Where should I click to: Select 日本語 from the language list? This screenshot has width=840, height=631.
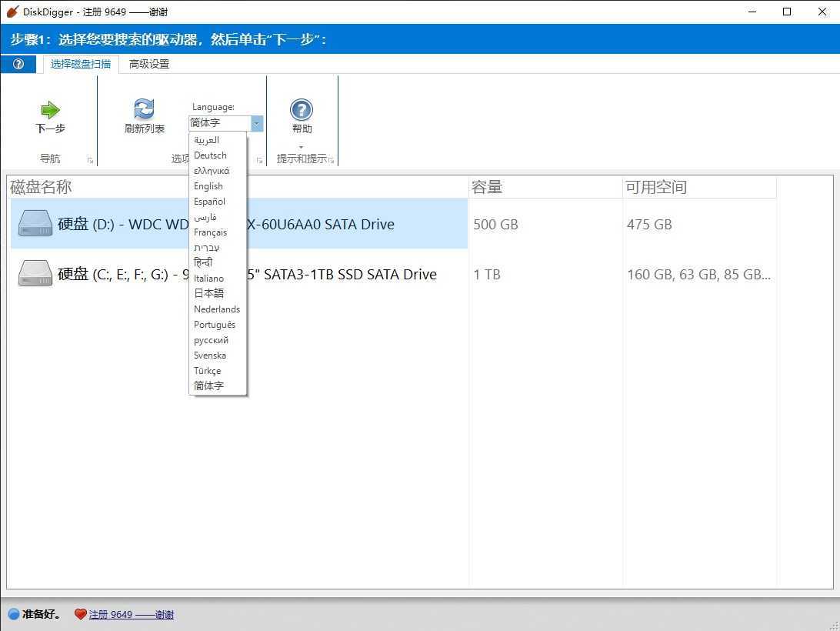pos(209,293)
